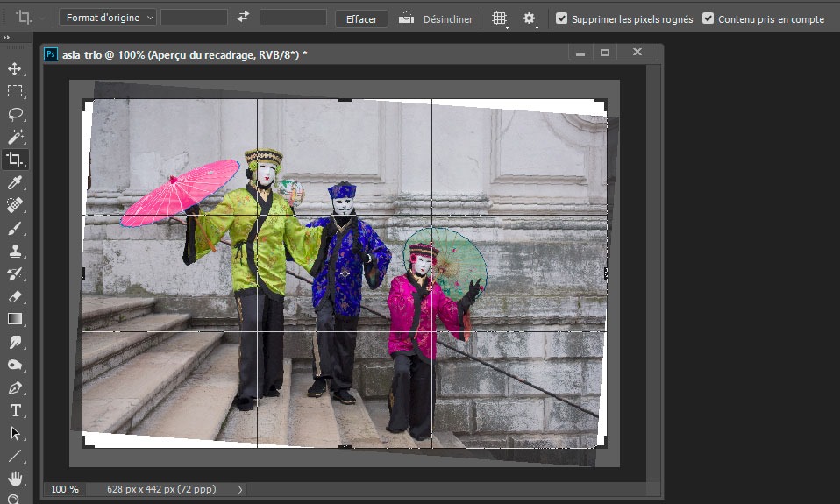The height and width of the screenshot is (504, 840).
Task: Select the Horizontal Type tool
Action: [x=15, y=410]
